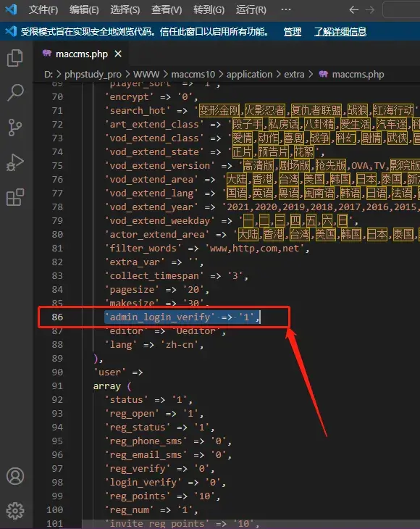Open the 查看(V) menu
The height and width of the screenshot is (529, 420).
pyautogui.click(x=167, y=10)
